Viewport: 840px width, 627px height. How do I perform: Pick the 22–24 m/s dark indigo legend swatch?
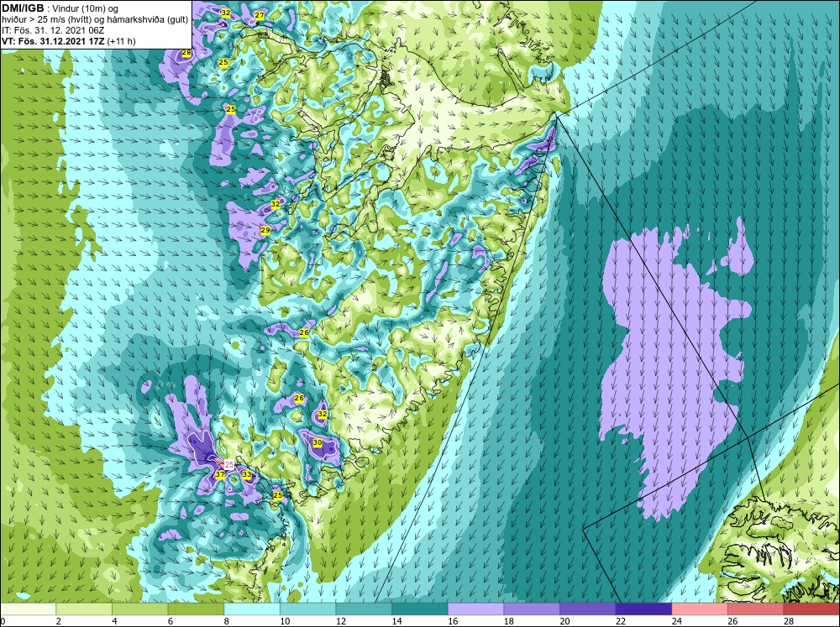[643, 609]
